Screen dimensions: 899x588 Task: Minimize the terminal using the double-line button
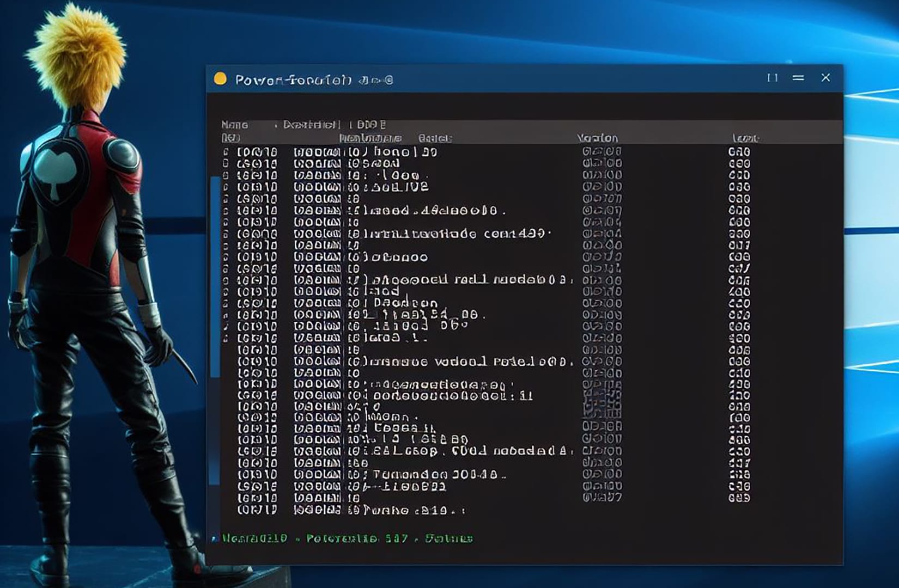(x=798, y=78)
